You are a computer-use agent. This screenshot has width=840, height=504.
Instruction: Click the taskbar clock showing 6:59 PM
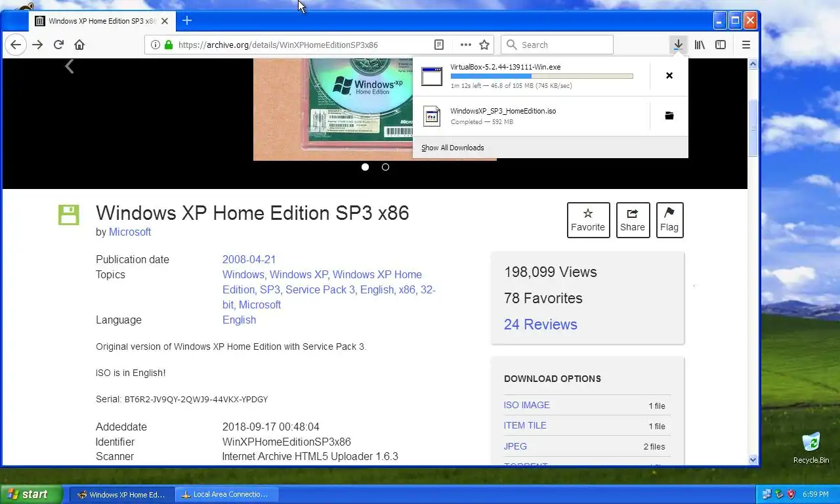tap(817, 494)
